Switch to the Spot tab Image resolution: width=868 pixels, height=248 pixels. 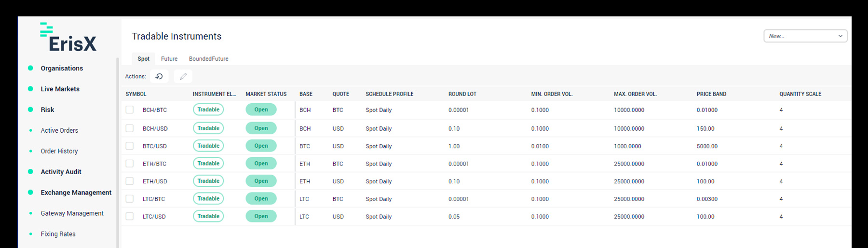coord(143,59)
